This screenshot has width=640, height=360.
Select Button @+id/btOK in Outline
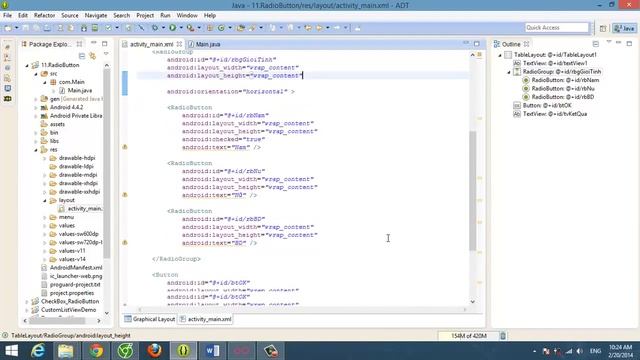click(x=542, y=105)
